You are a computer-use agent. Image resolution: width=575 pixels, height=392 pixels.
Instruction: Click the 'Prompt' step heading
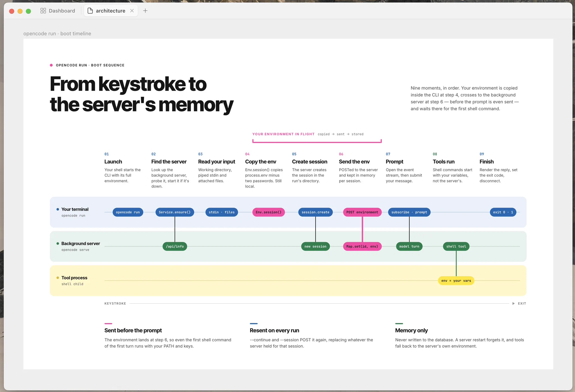(x=394, y=162)
